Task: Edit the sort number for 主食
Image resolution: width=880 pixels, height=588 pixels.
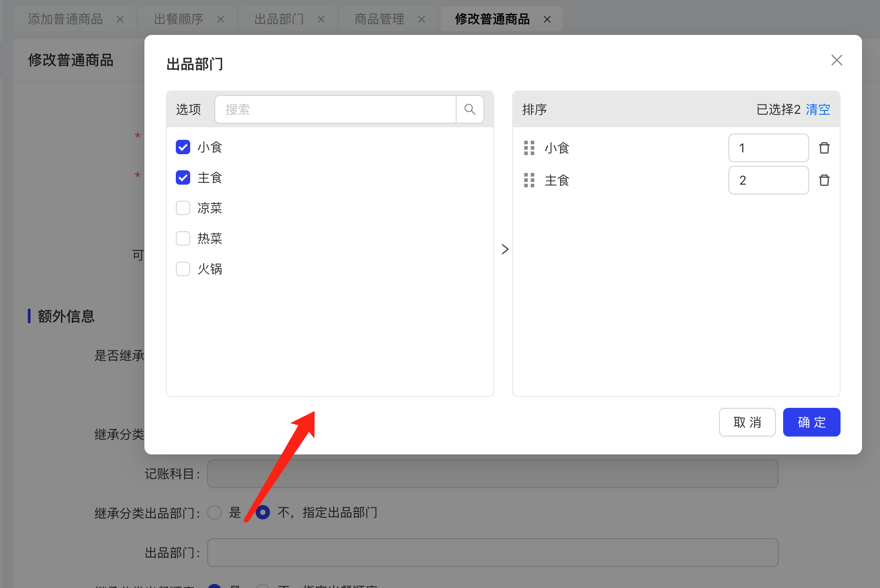Action: [x=768, y=180]
